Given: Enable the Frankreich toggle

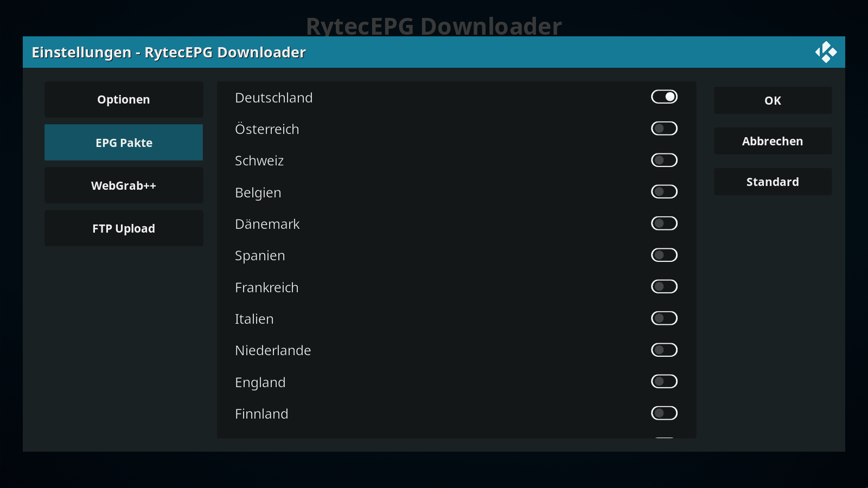Looking at the screenshot, I should coord(664,286).
